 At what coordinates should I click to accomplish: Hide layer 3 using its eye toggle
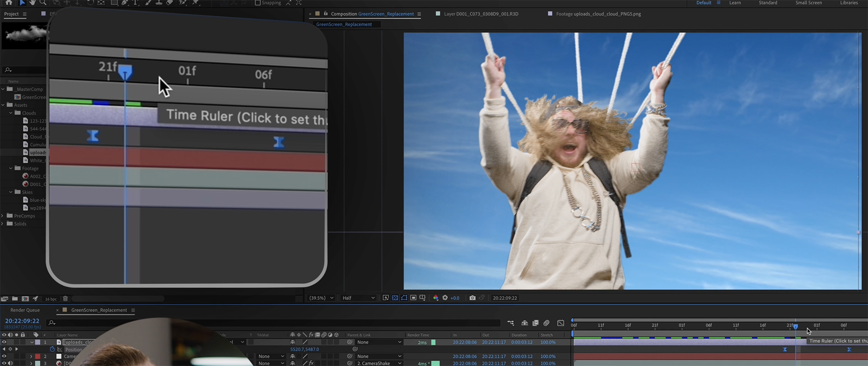4,363
